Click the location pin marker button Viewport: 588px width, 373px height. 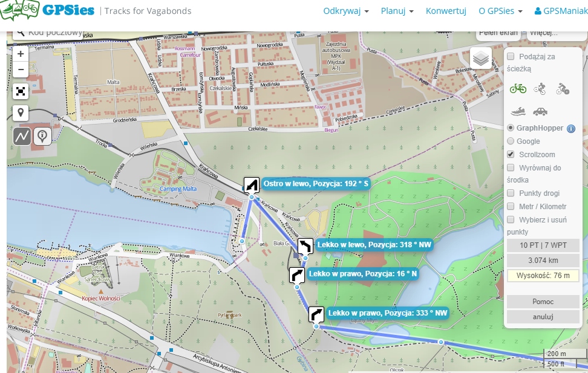click(21, 113)
